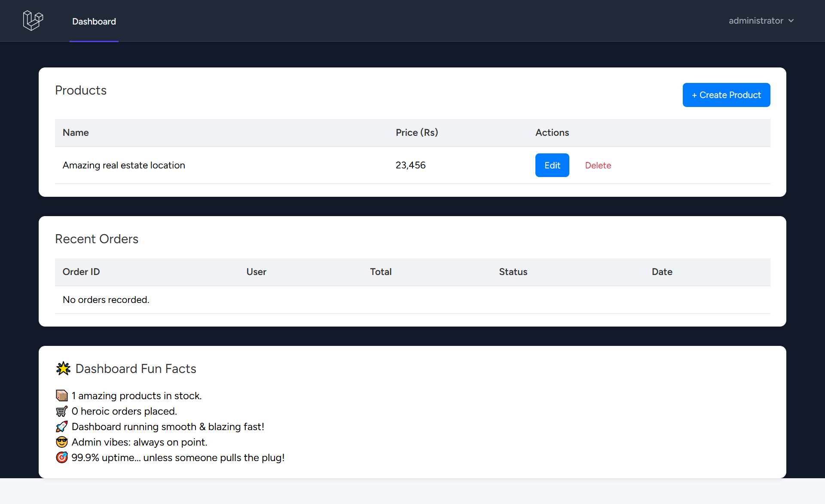Click the bullseye target emoji icon
This screenshot has width=825, height=504.
pos(62,458)
